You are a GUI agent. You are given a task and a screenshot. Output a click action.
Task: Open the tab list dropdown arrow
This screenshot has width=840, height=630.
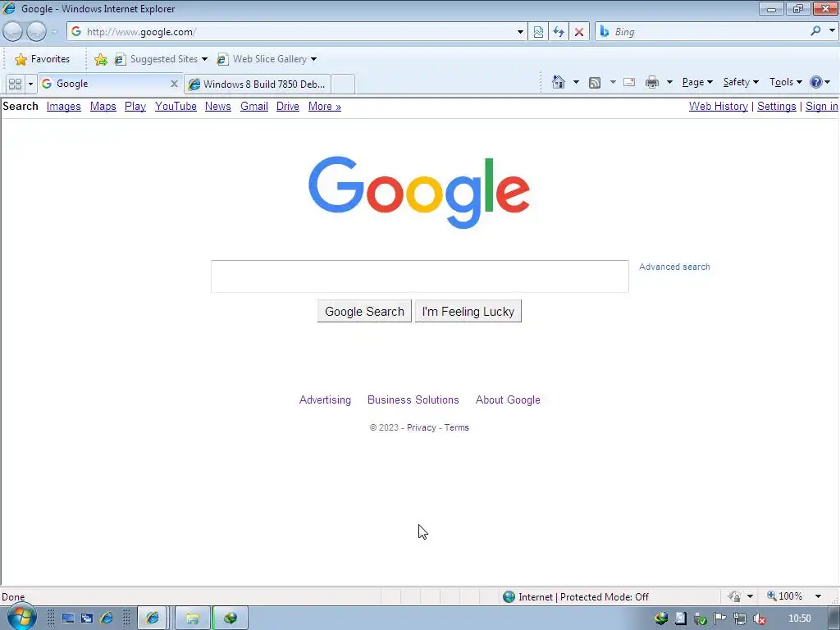pos(30,84)
